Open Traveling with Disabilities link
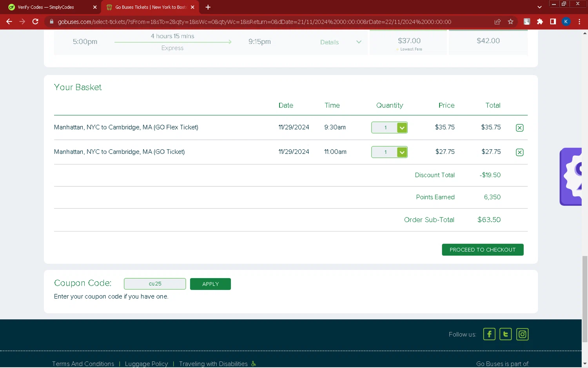 213,364
